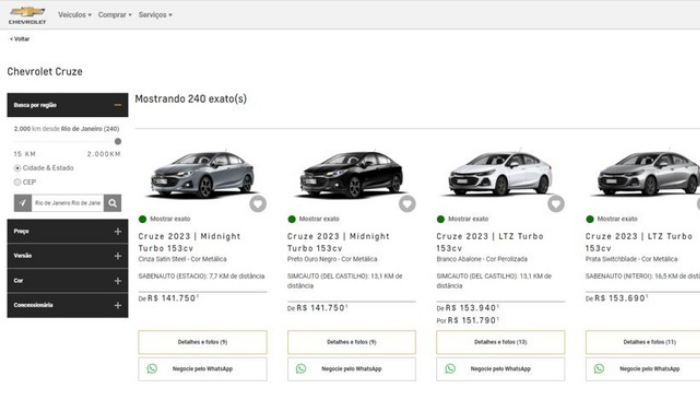Open the Serviços menu
700x400 pixels.
click(x=155, y=15)
